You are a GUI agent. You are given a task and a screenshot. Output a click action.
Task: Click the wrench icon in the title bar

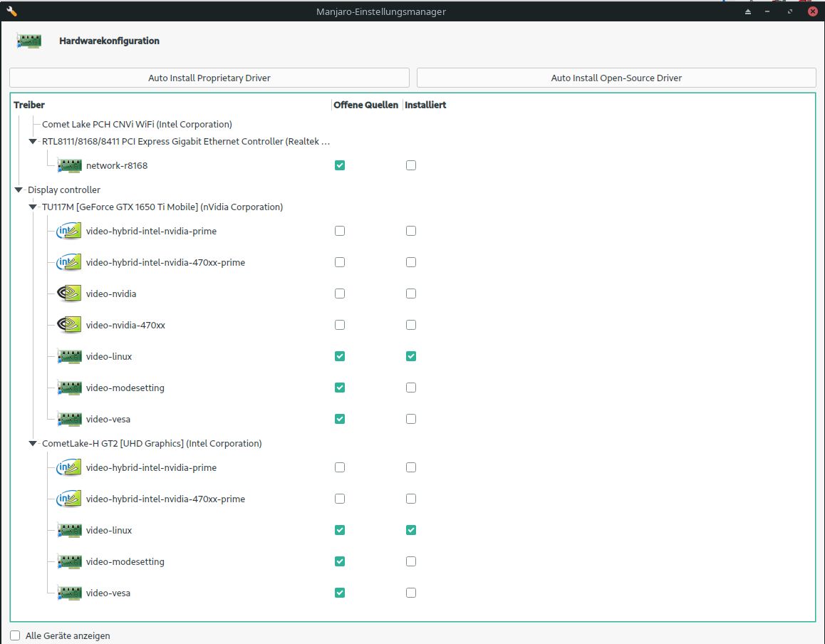coord(11,11)
